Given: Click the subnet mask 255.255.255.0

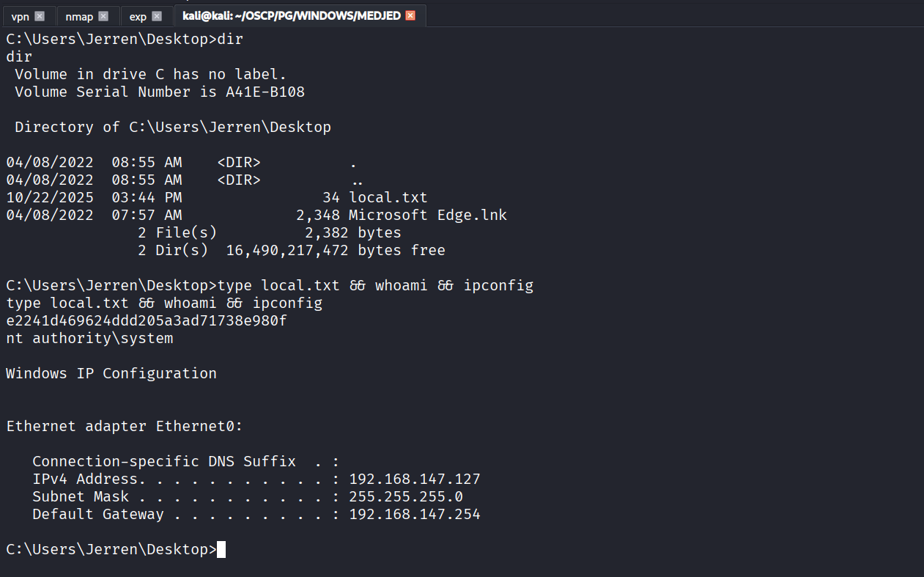Looking at the screenshot, I should 406,496.
